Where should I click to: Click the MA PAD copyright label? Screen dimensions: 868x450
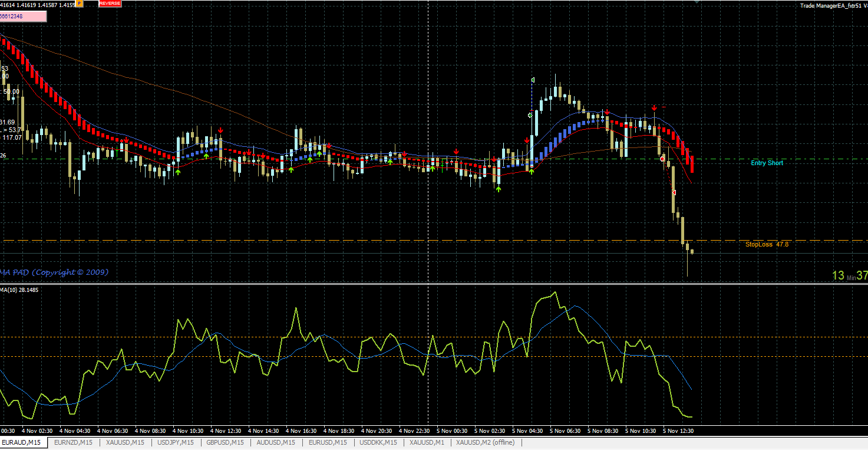[54, 272]
